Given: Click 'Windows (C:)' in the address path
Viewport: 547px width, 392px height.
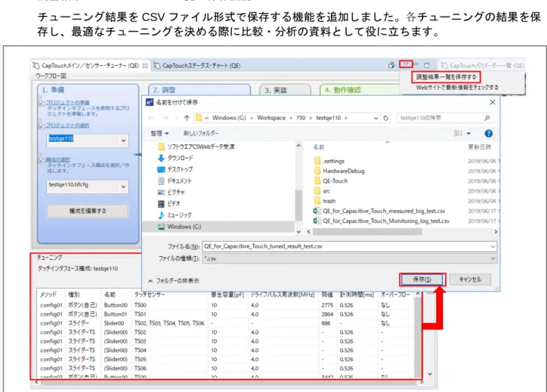Looking at the screenshot, I should (229, 118).
